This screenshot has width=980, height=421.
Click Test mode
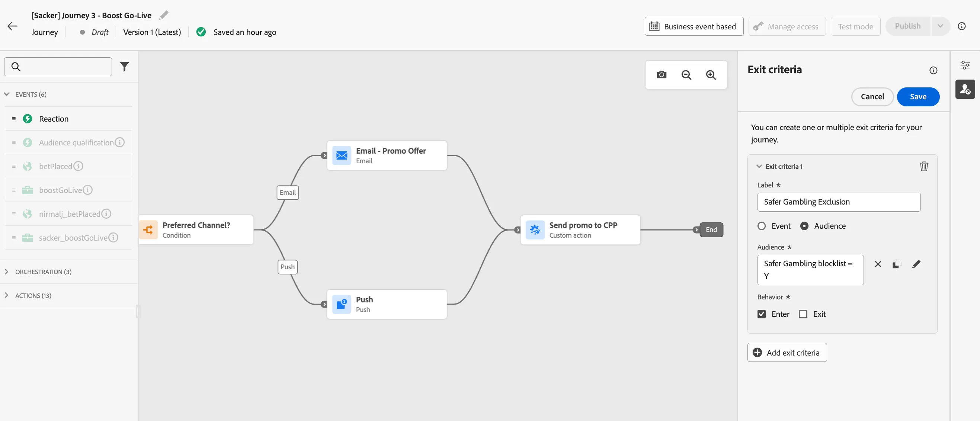[x=855, y=26]
